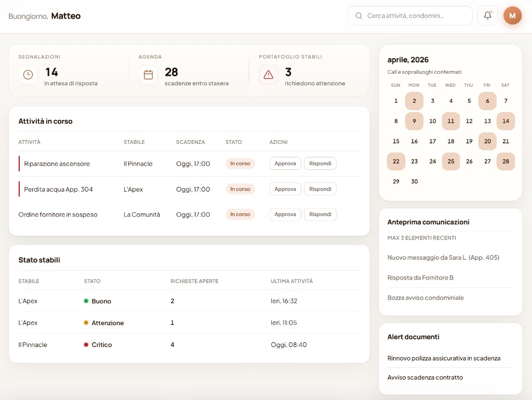The height and width of the screenshot is (400, 532).
Task: Open the message from Sara L. (App. 405)
Action: point(443,257)
